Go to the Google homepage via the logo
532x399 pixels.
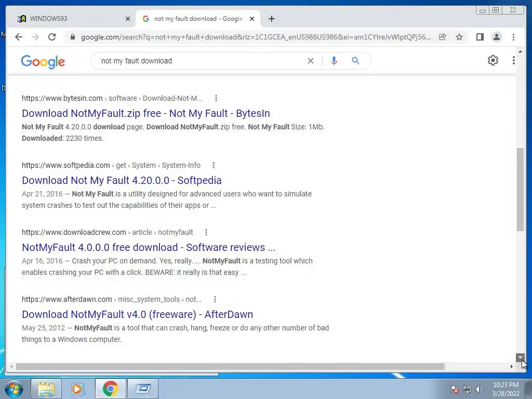pyautogui.click(x=43, y=62)
